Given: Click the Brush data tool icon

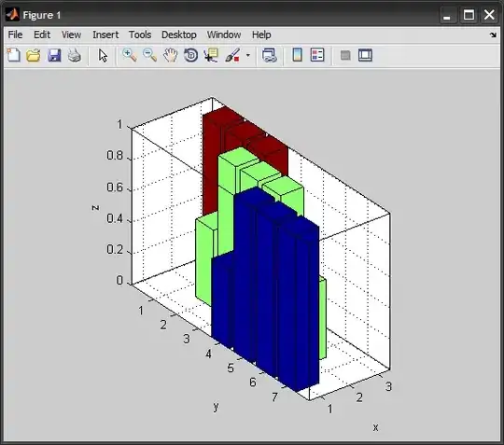Looking at the screenshot, I should point(232,55).
